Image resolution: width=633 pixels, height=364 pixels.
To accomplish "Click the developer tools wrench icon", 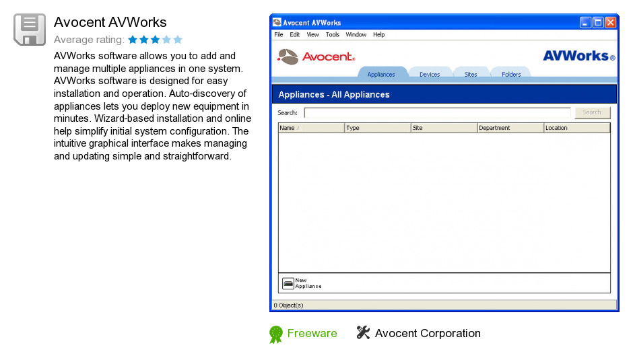I will [363, 332].
